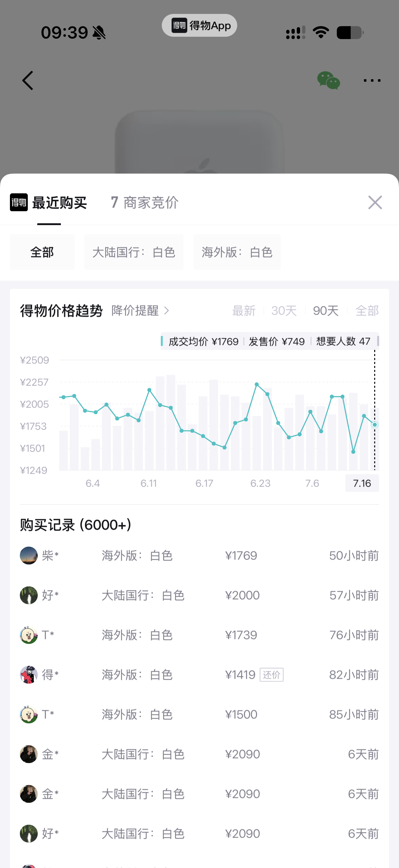Tap the ¥2509 y-axis label
Viewport: 399px width, 868px height.
[34, 360]
